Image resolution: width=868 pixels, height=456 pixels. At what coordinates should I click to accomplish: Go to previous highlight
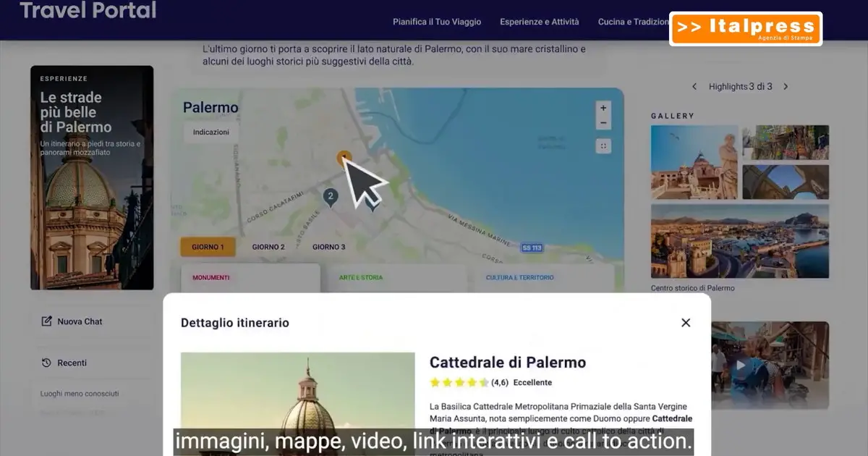[x=694, y=87]
